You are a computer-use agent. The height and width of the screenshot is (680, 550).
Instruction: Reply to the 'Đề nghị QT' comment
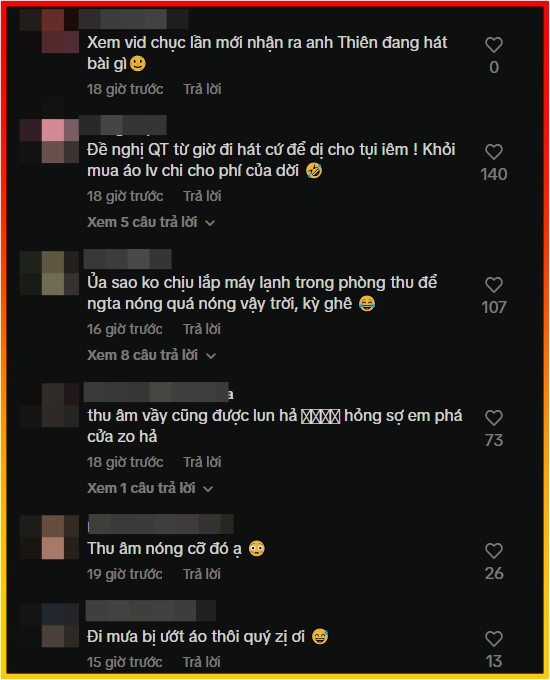(202, 196)
